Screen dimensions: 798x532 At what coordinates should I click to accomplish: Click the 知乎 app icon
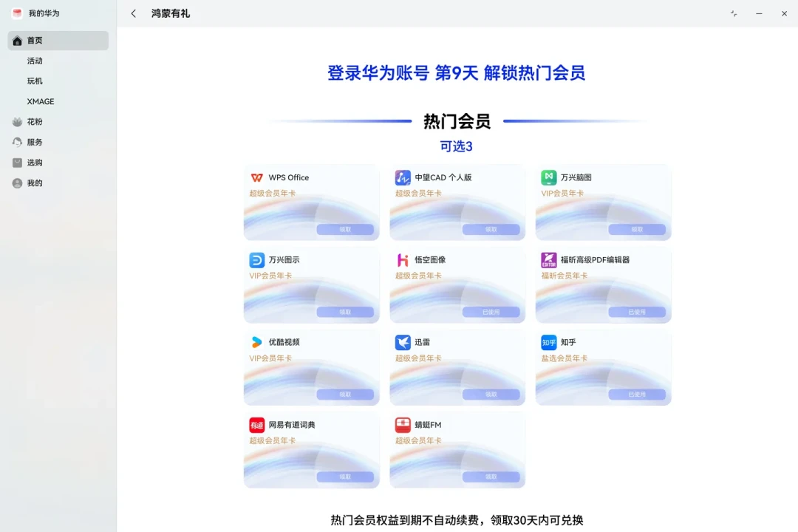(548, 343)
